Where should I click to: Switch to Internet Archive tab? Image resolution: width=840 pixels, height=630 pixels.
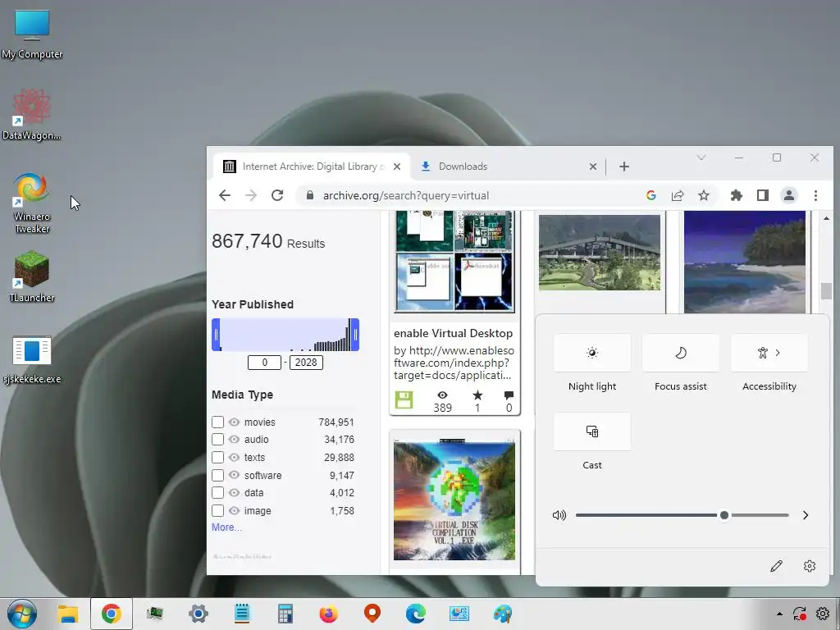coord(312,167)
